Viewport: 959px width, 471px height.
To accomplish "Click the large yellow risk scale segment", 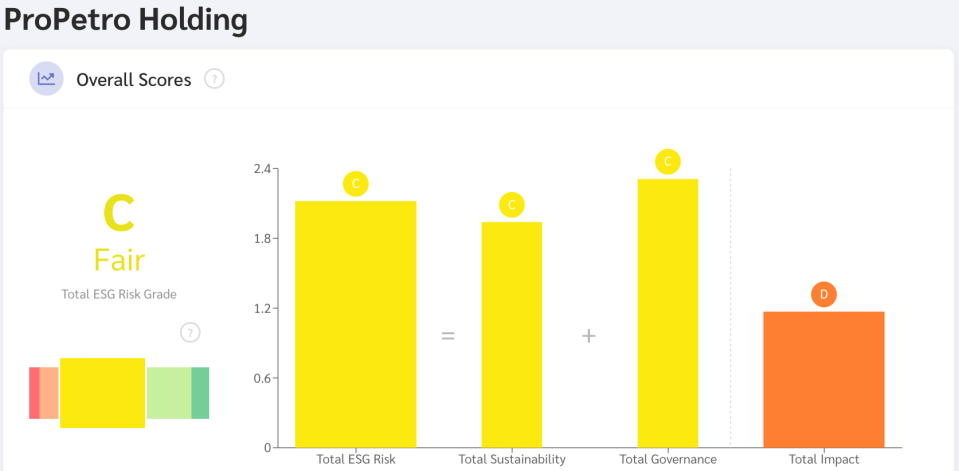I will [102, 393].
